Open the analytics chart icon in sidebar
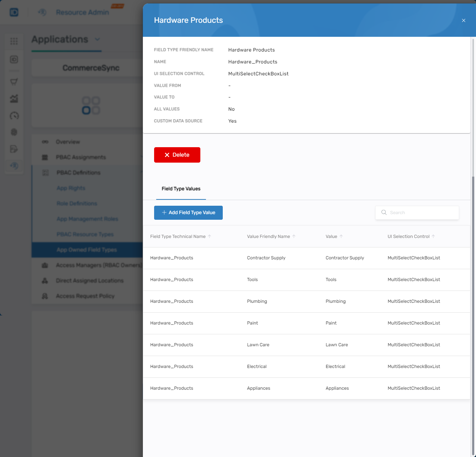 pyautogui.click(x=14, y=99)
